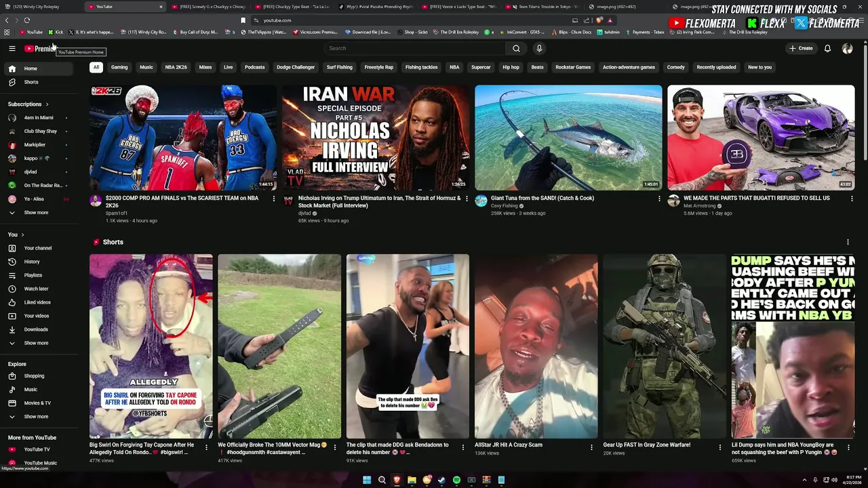Open Your channel in the sidebar
Viewport: 868px width, 488px height.
point(39,248)
